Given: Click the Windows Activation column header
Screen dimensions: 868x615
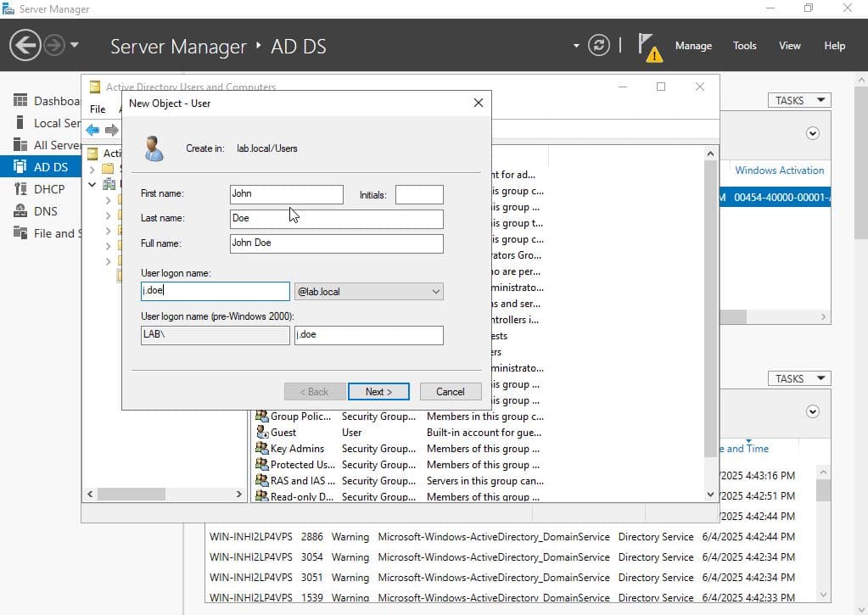Looking at the screenshot, I should tap(779, 171).
